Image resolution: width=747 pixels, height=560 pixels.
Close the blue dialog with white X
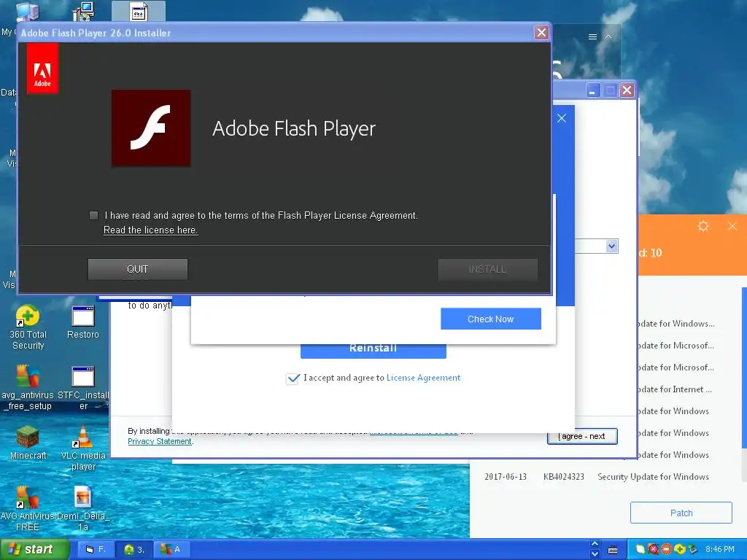tap(562, 118)
